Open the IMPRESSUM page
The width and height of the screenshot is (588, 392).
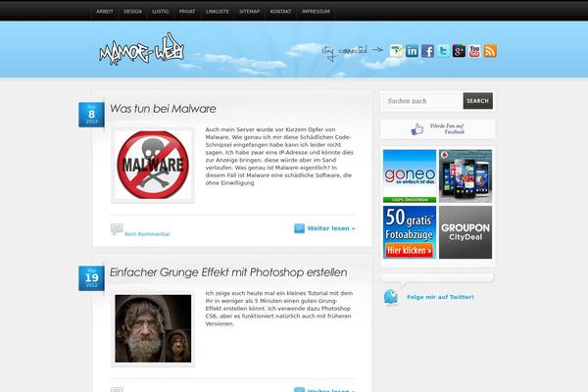point(316,12)
